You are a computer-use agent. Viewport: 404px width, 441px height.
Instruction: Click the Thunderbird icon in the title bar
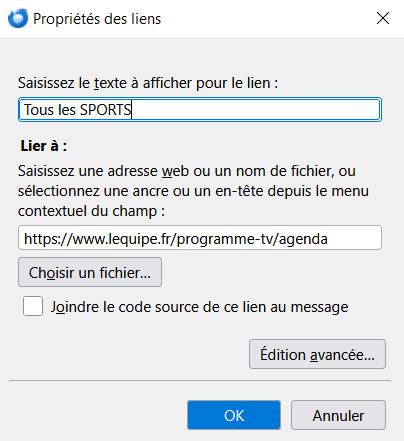(18, 18)
